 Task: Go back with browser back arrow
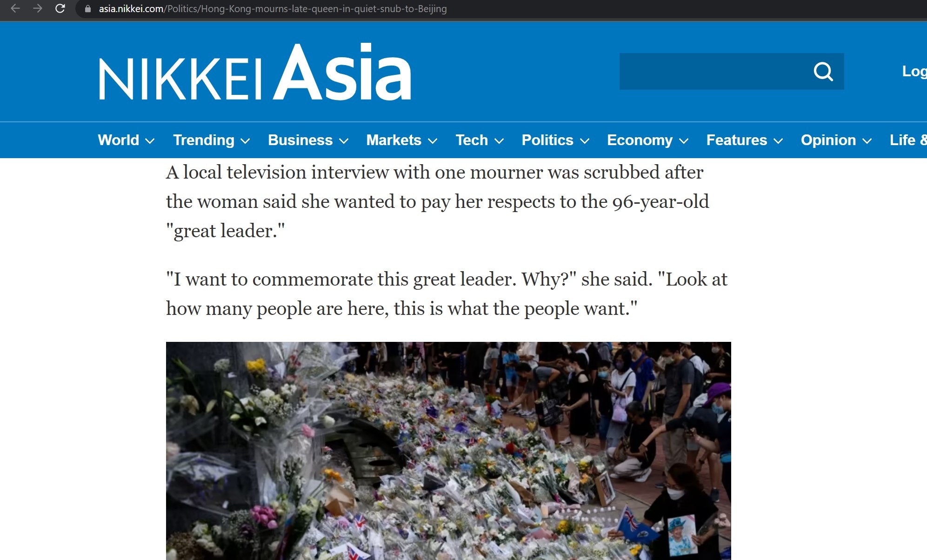(15, 8)
